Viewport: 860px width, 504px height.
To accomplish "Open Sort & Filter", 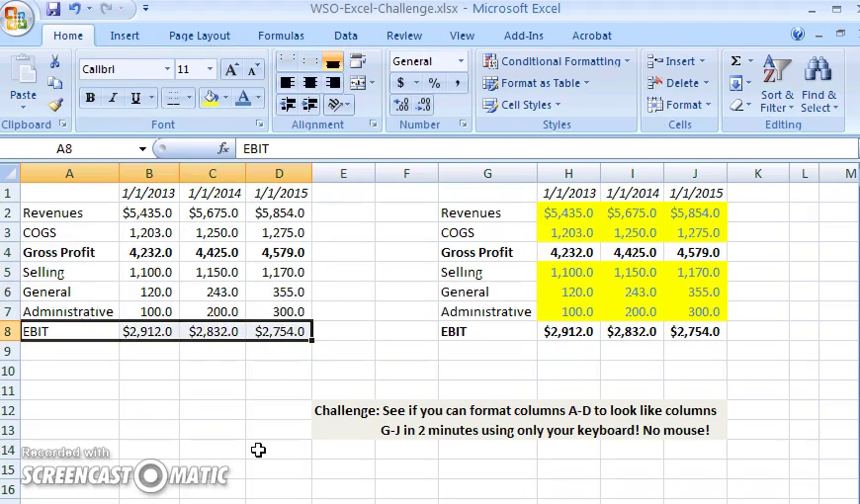I will pyautogui.click(x=777, y=84).
